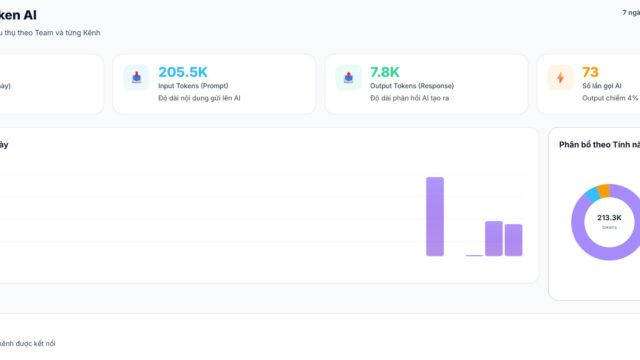
Task: Click the second-tallest purple chart bar
Action: click(x=493, y=239)
